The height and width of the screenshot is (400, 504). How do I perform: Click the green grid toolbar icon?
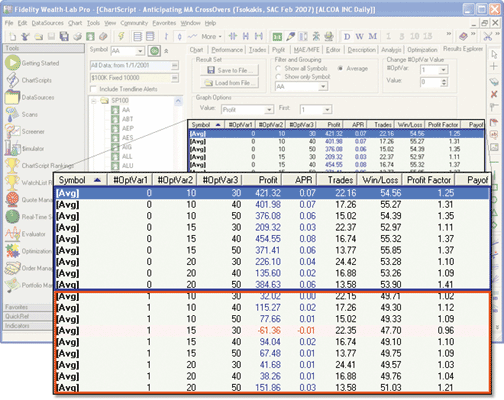click(277, 36)
